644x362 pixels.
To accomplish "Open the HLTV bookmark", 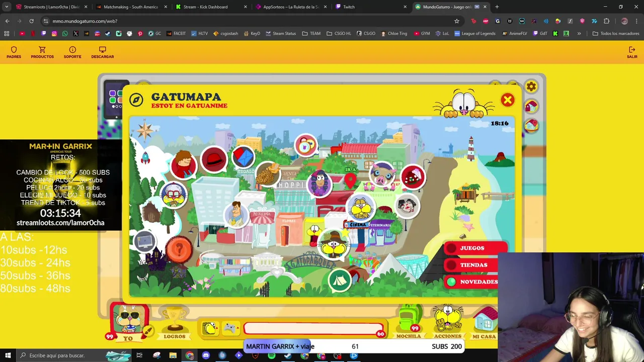I will [x=199, y=34].
